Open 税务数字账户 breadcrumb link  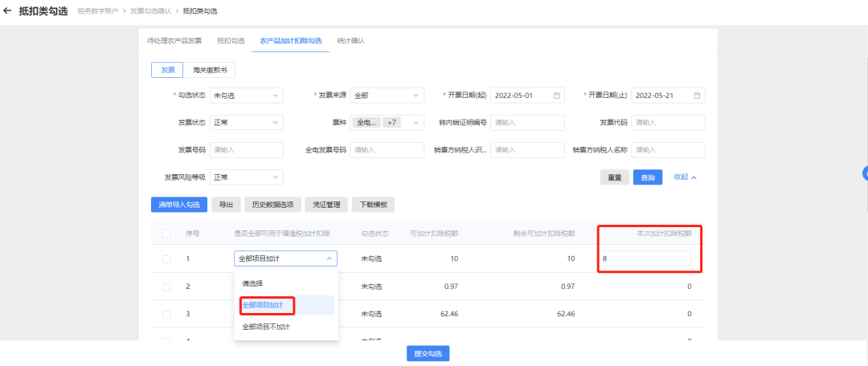tap(98, 11)
